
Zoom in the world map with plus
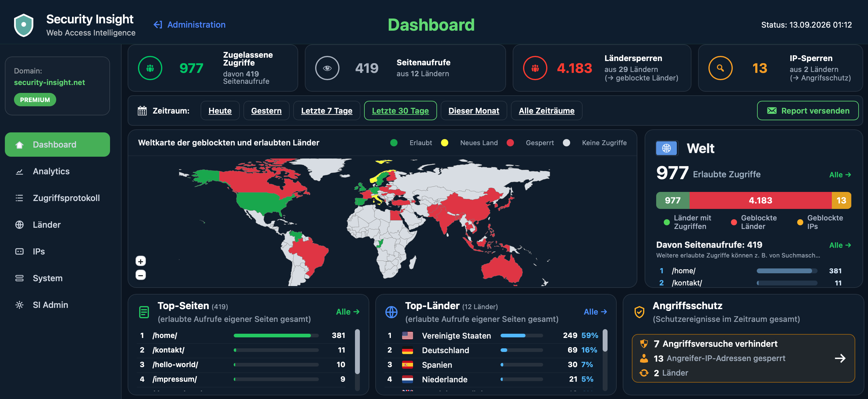point(140,261)
